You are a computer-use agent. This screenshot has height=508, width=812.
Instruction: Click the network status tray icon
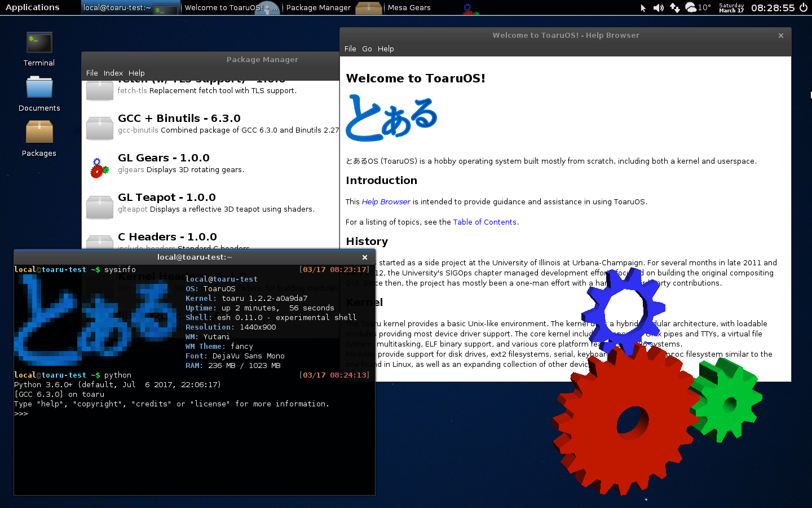click(x=674, y=8)
